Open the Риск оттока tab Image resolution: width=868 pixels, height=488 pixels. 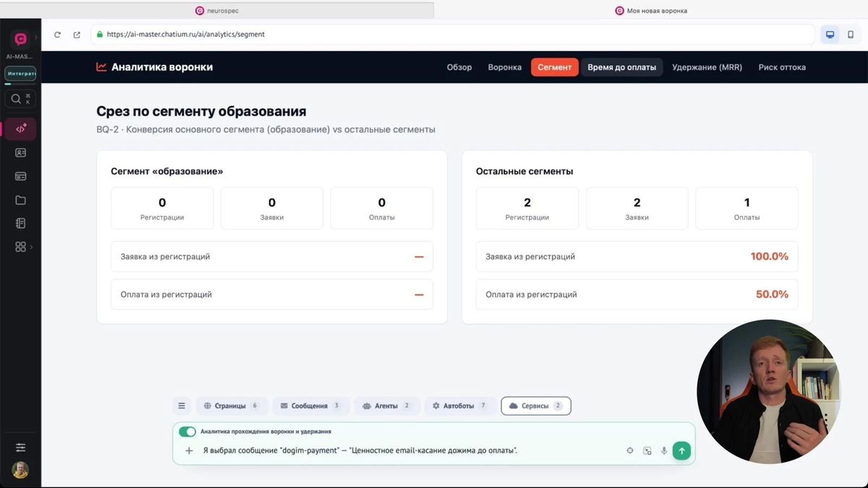[782, 67]
